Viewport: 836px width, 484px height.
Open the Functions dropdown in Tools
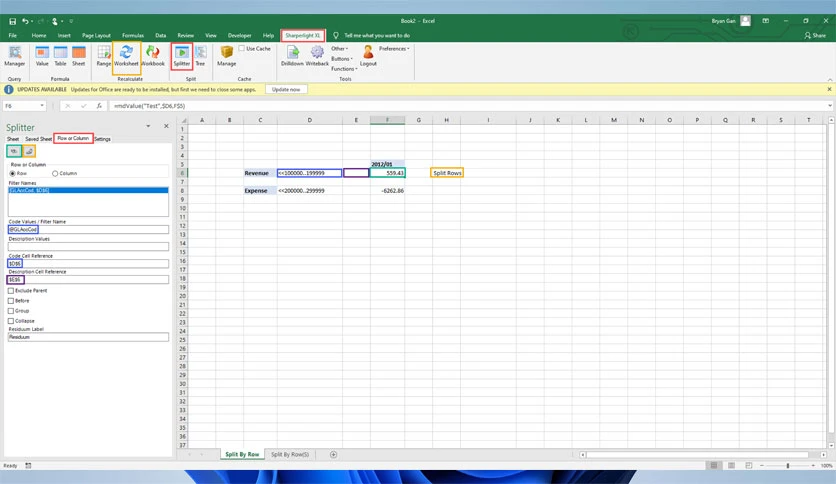pos(344,69)
